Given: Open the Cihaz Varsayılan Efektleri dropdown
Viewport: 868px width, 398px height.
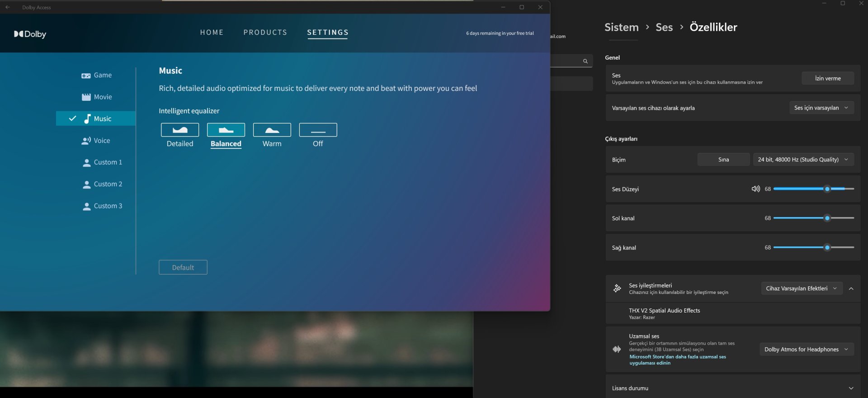Looking at the screenshot, I should coord(802,288).
